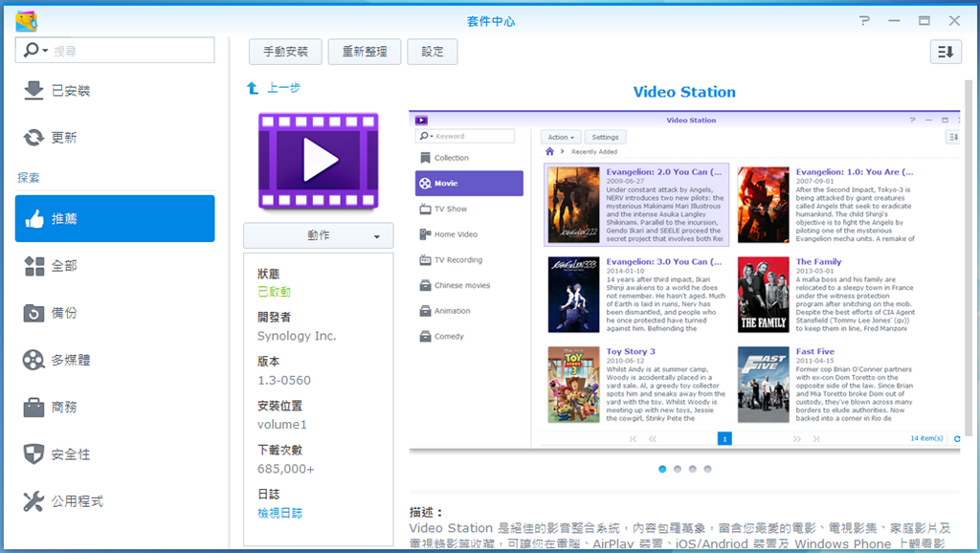Open the 設定 settings button
Screen dimensions: 980x553
tap(433, 52)
